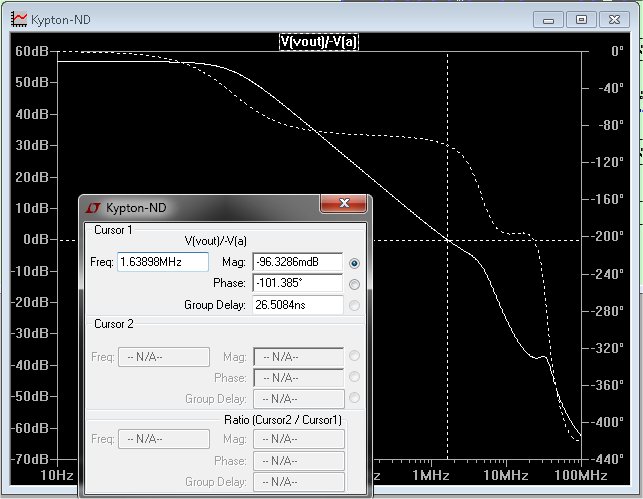The height and width of the screenshot is (499, 643).
Task: Click the 1MHz label on the frequency axis
Action: pos(431,475)
